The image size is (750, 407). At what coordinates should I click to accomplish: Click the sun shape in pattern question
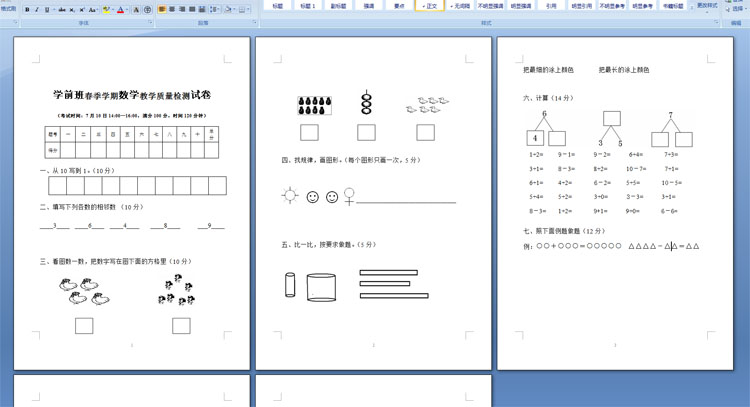coord(289,195)
